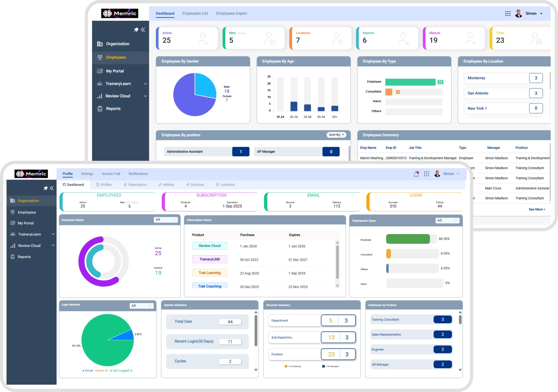The width and height of the screenshot is (558, 392).
Task: Click Reports icon in upper sidebar
Action: [100, 109]
